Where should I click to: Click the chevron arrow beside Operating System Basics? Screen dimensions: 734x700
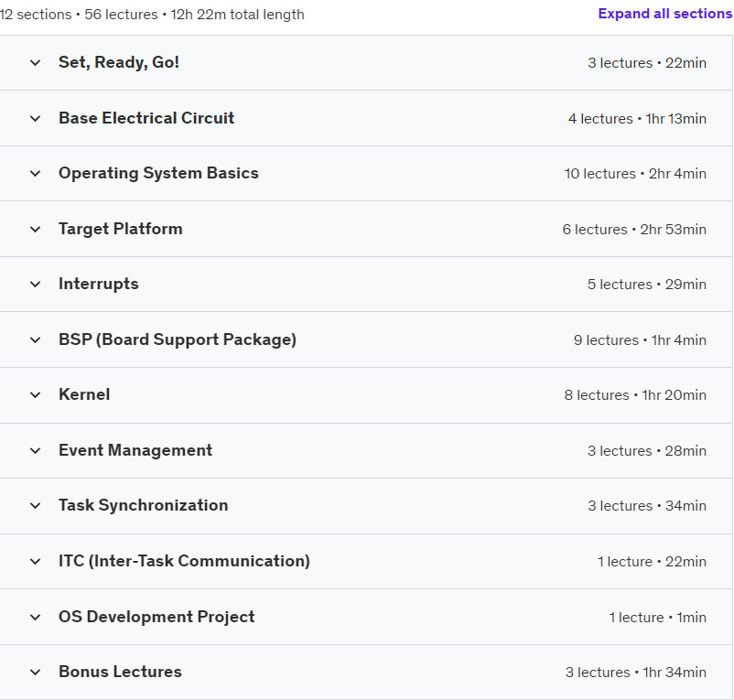tap(35, 174)
